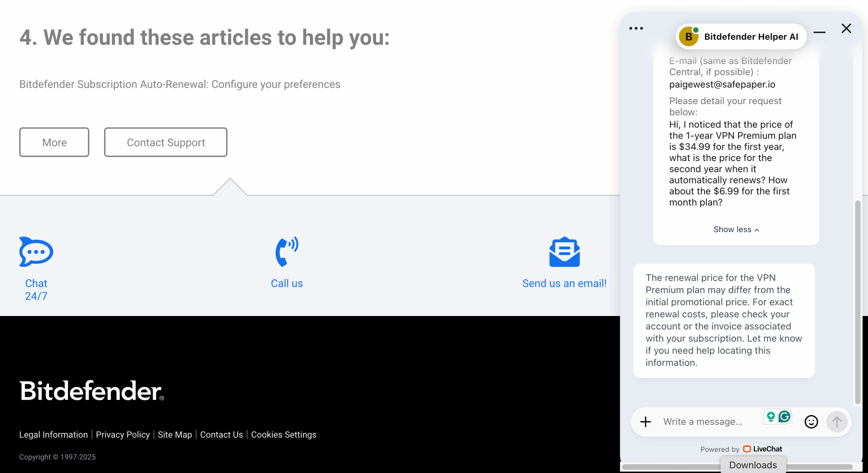Click Send us an email! text link

(x=565, y=283)
